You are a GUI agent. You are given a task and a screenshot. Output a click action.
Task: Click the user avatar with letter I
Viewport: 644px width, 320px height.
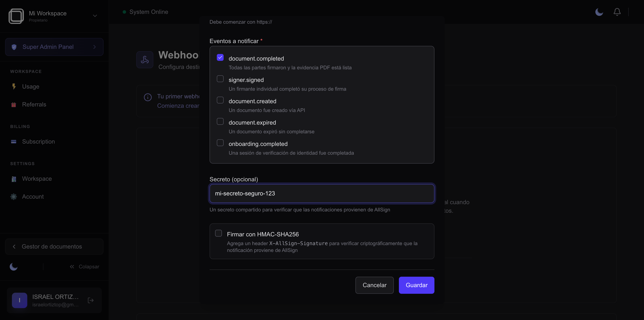(20, 300)
